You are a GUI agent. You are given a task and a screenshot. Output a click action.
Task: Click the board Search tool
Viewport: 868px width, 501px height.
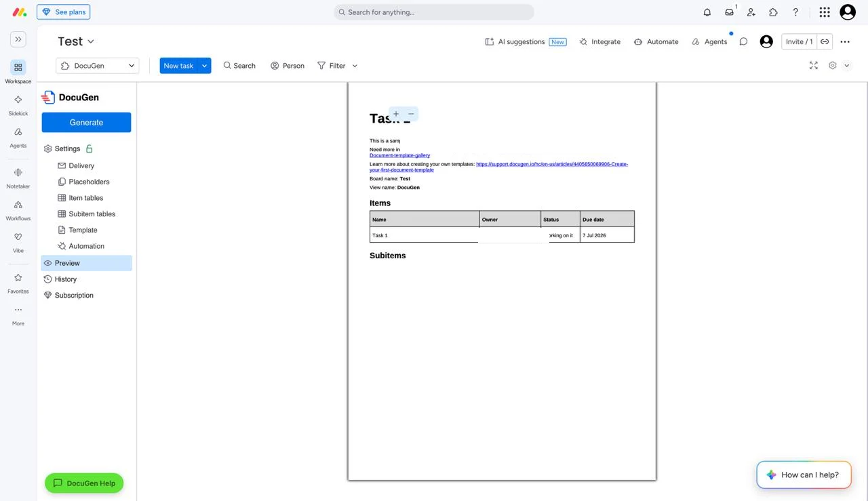tap(239, 66)
